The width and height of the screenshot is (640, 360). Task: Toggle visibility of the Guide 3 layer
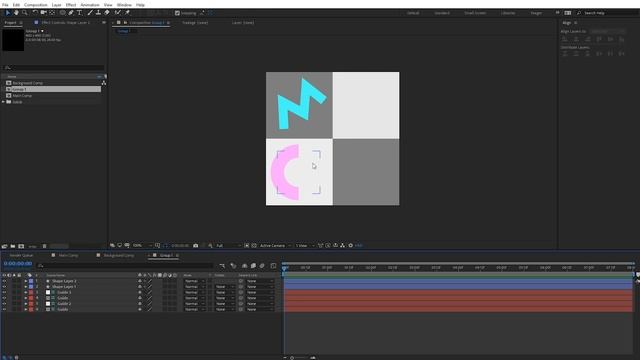[4, 293]
